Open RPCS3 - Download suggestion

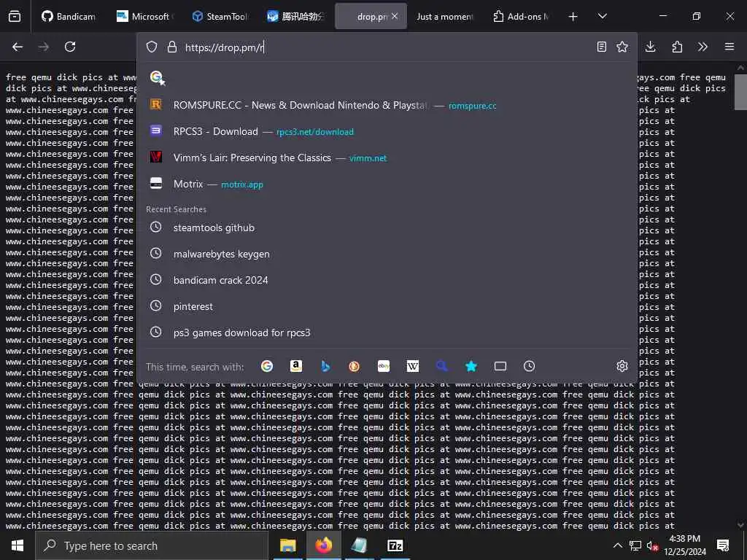387,131
